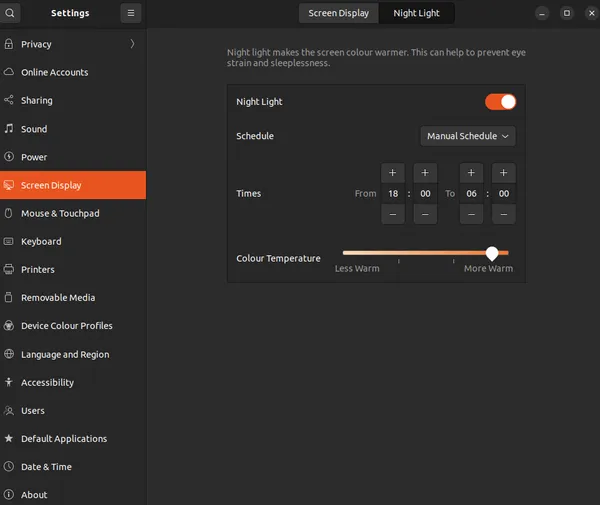Open Online Accounts settings
600x505 pixels.
pos(73,72)
